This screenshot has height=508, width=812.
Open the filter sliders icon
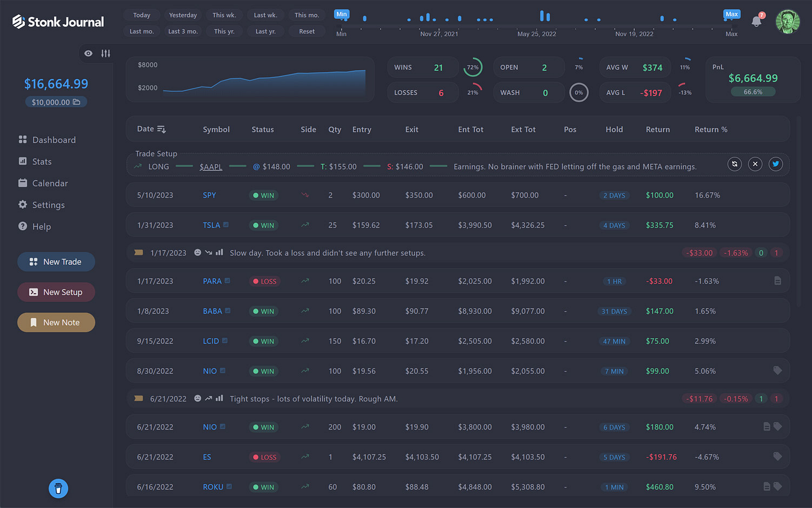pyautogui.click(x=105, y=54)
